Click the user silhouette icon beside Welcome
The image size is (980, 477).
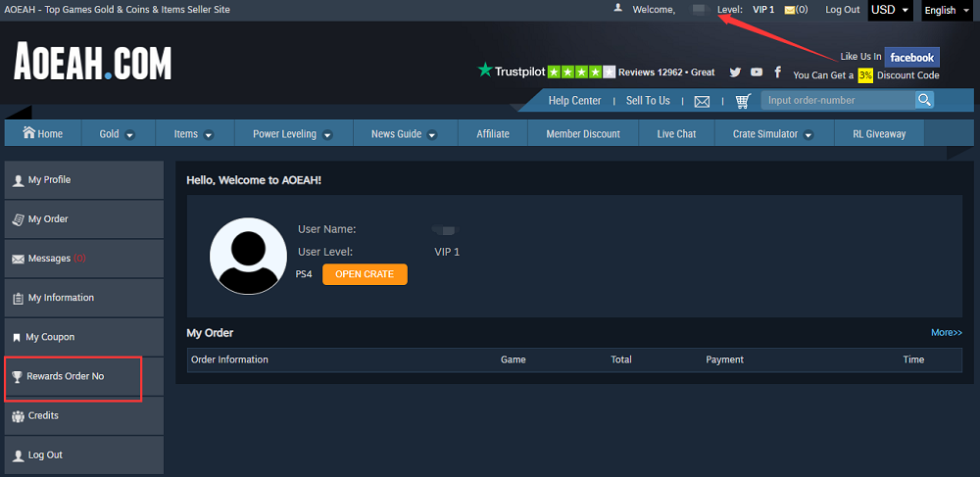pyautogui.click(x=618, y=8)
